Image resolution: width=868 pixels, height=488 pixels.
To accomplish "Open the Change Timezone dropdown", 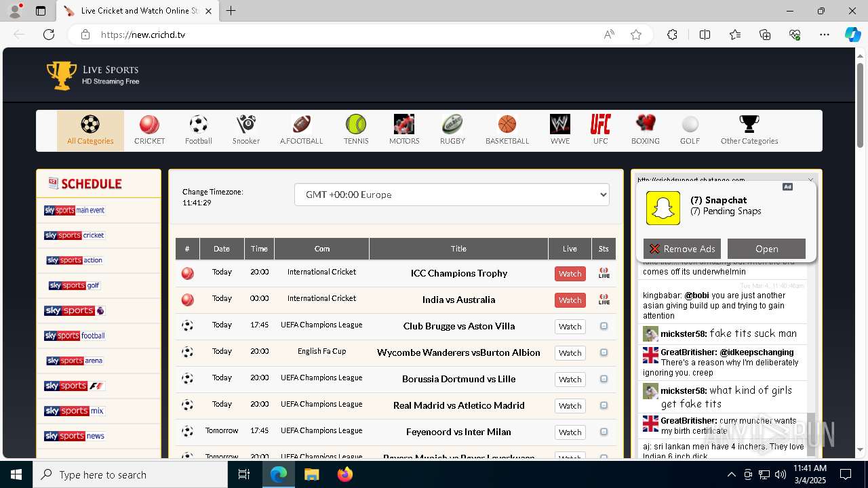I will coord(452,195).
